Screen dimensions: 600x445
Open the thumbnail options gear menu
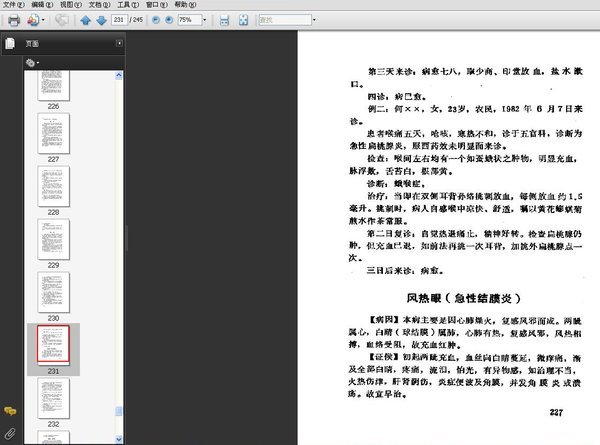(32, 63)
